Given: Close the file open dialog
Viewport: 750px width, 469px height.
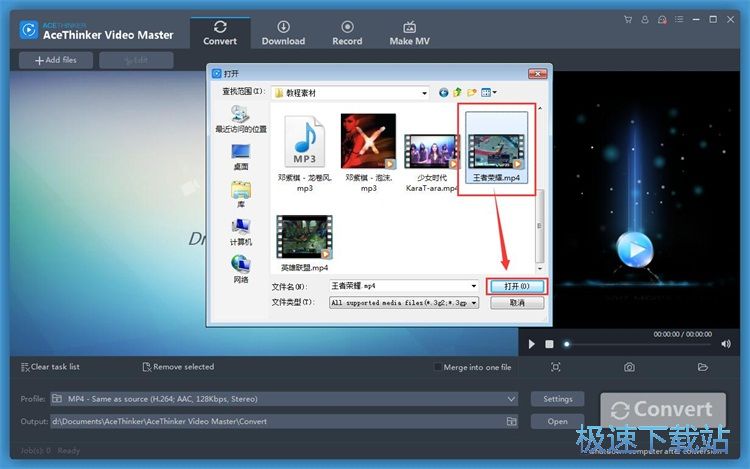Looking at the screenshot, I should click(538, 74).
